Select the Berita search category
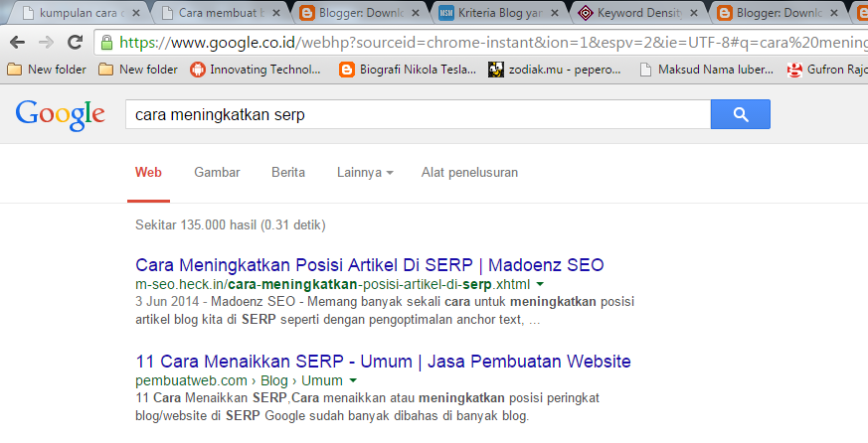Image resolution: width=868 pixels, height=443 pixels. pyautogui.click(x=288, y=173)
